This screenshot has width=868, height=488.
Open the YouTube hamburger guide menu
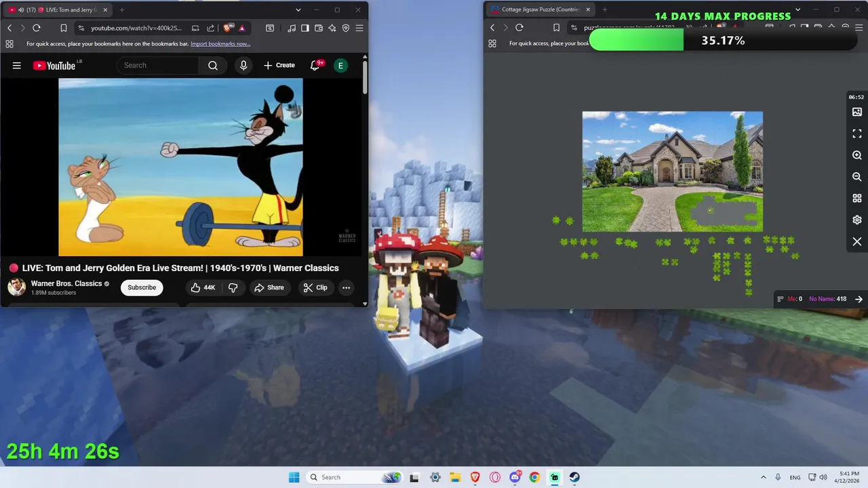17,66
